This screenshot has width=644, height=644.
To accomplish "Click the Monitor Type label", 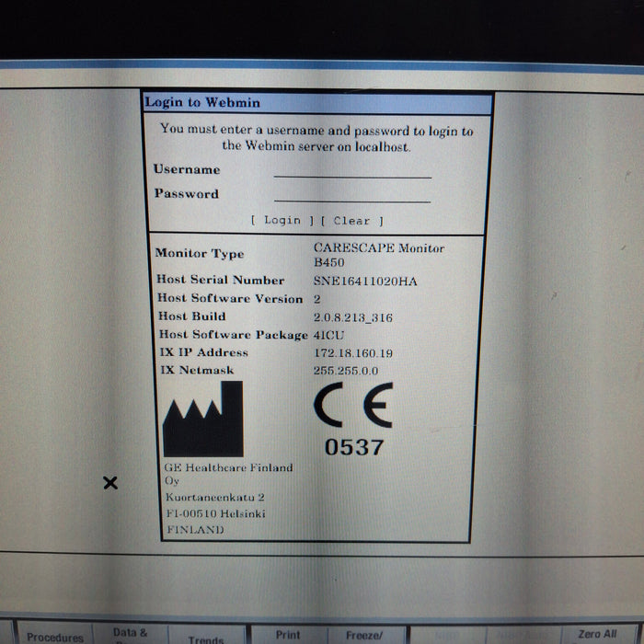I will coord(200,253).
